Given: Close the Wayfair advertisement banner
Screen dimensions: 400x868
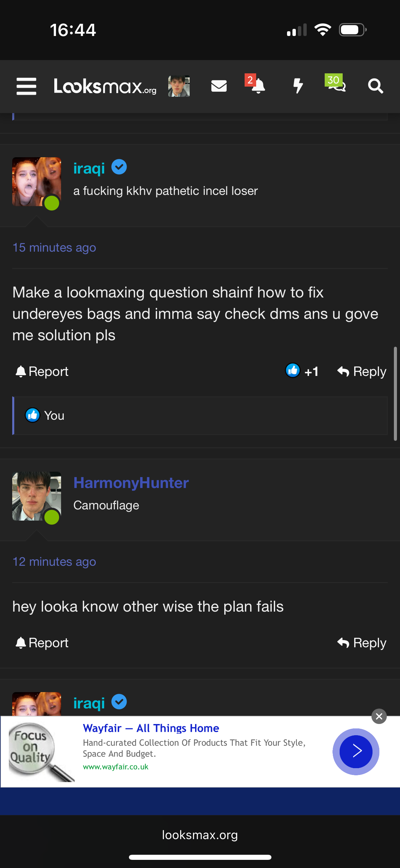Looking at the screenshot, I should point(379,716).
